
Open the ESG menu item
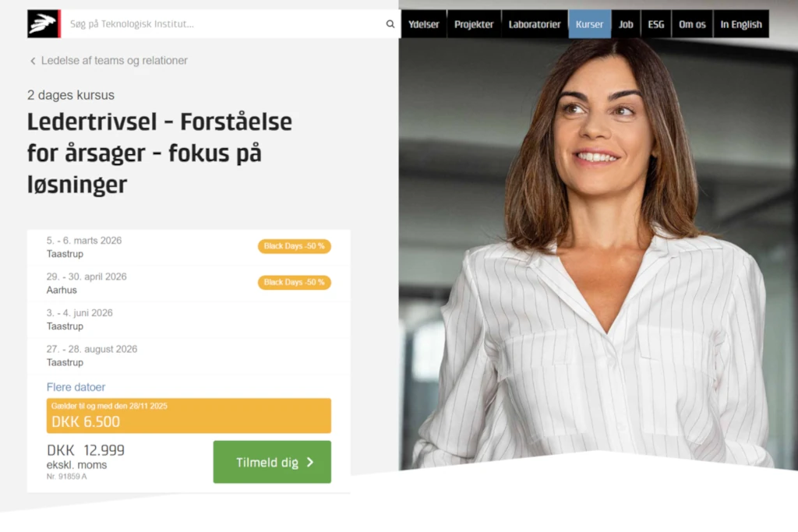[656, 24]
